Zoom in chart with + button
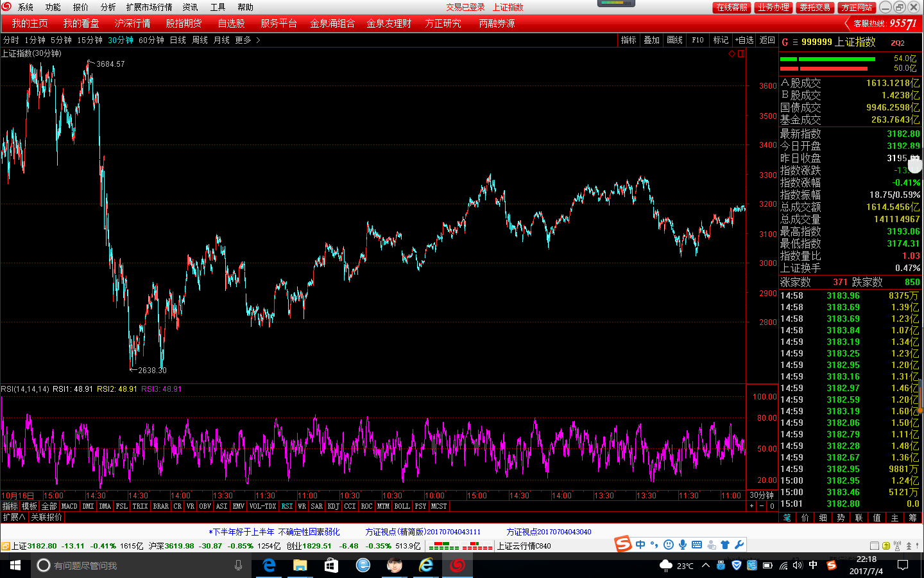The image size is (924, 578). click(751, 506)
